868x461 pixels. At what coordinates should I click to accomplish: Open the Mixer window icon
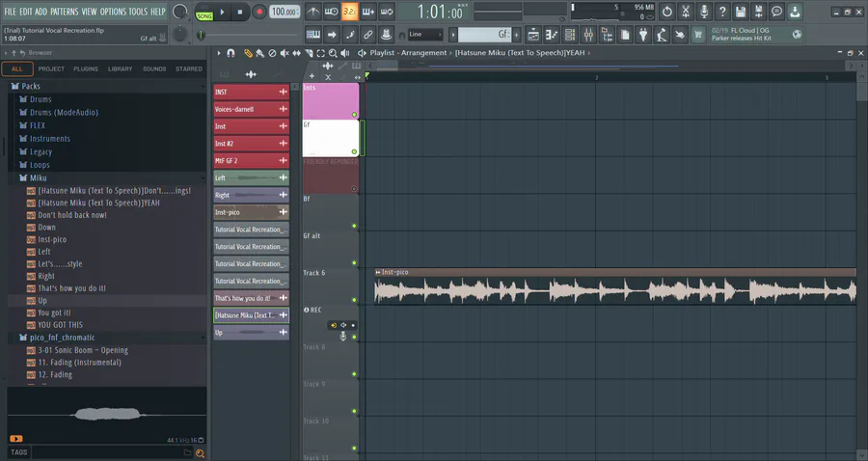(588, 35)
